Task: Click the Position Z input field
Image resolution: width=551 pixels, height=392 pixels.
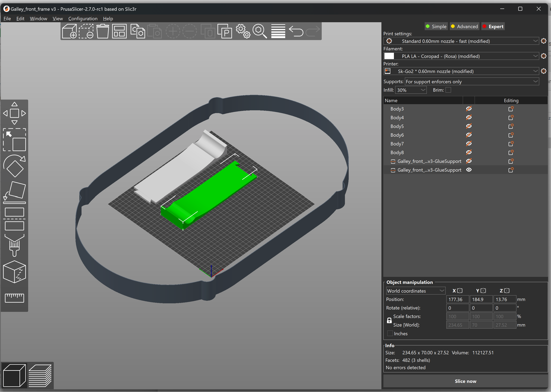Action: 505,299
